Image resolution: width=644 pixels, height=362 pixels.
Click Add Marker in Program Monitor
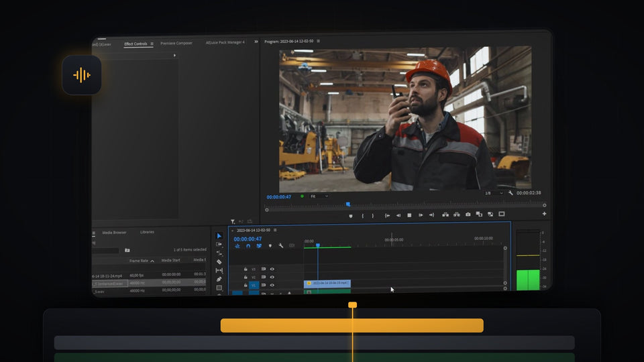pyautogui.click(x=351, y=216)
